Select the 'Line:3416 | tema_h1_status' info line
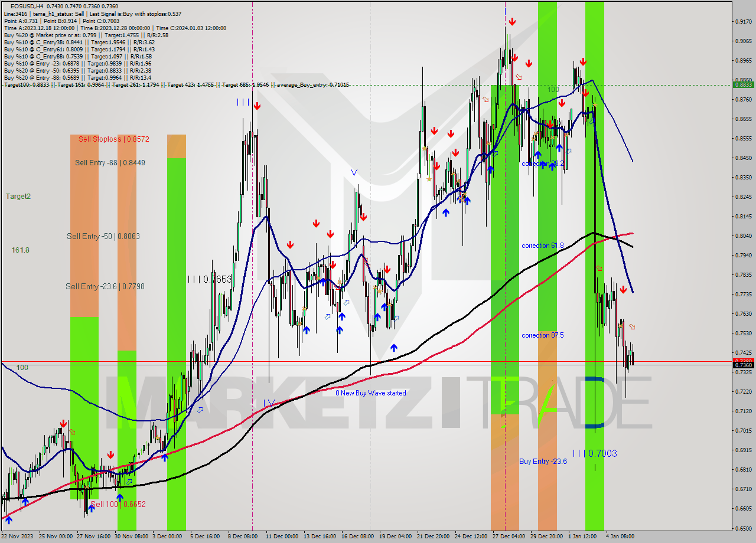This screenshot has height=543, width=756. 92,14
